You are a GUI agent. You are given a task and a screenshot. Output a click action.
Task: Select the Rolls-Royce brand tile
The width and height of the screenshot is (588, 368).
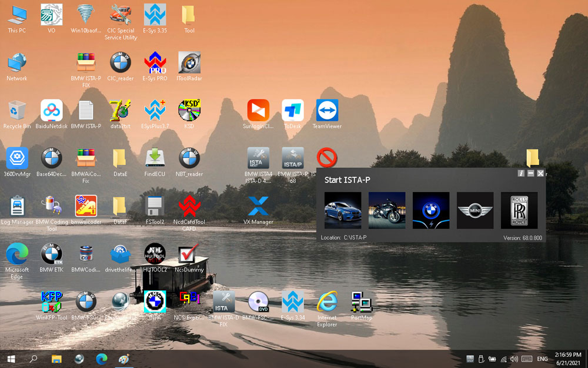click(519, 210)
